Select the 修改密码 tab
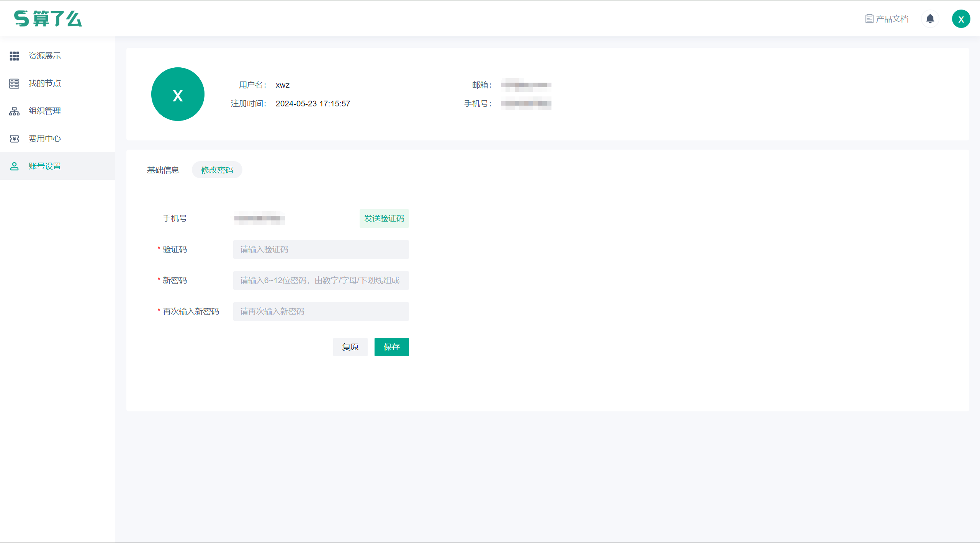 coord(217,170)
